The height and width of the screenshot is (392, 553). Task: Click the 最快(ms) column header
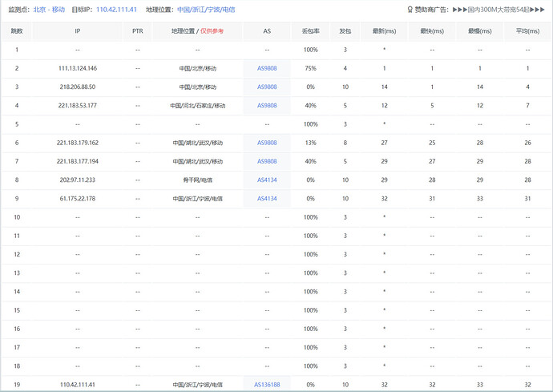coord(432,31)
